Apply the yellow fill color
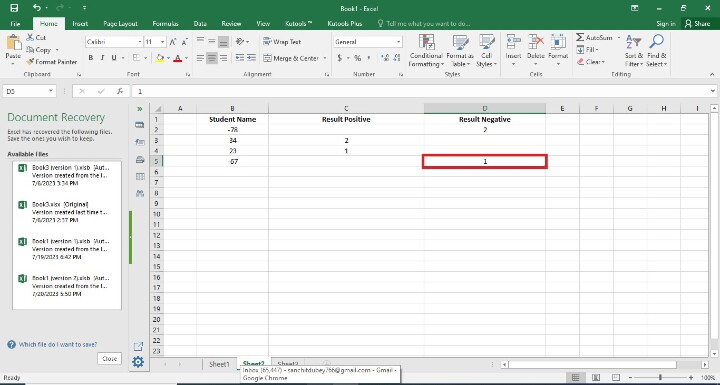The height and width of the screenshot is (385, 720). 160,58
